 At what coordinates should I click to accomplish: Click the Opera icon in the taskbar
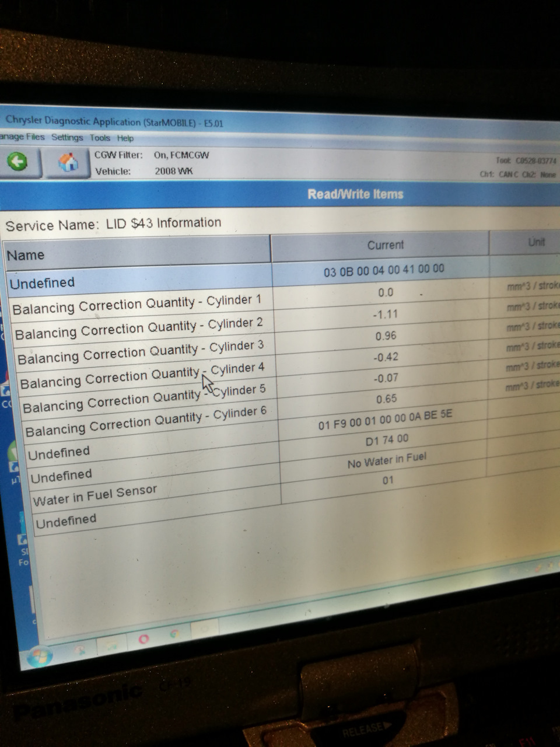pyautogui.click(x=143, y=640)
